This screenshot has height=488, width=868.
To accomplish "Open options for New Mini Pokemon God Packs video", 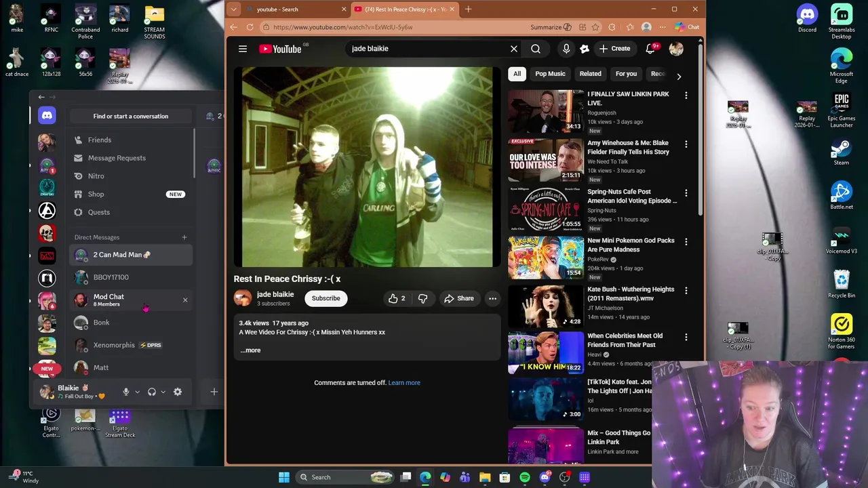I will [x=686, y=242].
